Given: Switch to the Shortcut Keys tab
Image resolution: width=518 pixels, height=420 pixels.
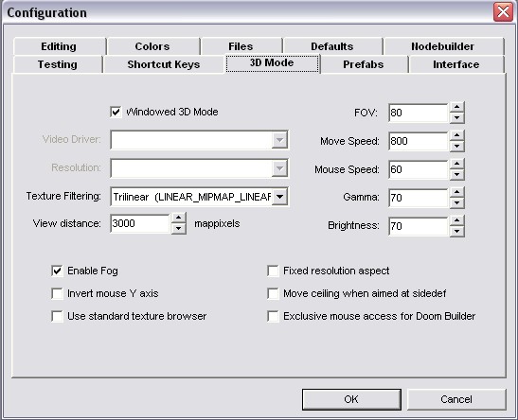Looking at the screenshot, I should click(x=164, y=64).
